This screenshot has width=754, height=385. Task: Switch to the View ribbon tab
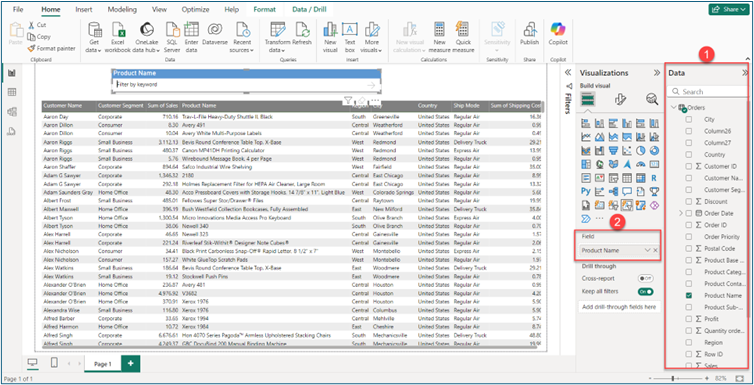point(159,9)
